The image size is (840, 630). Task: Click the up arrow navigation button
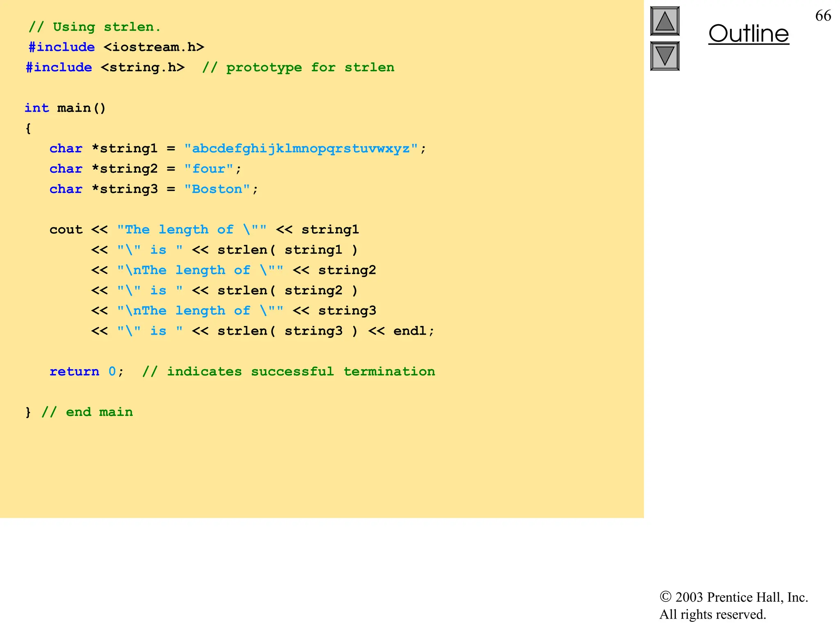point(665,21)
